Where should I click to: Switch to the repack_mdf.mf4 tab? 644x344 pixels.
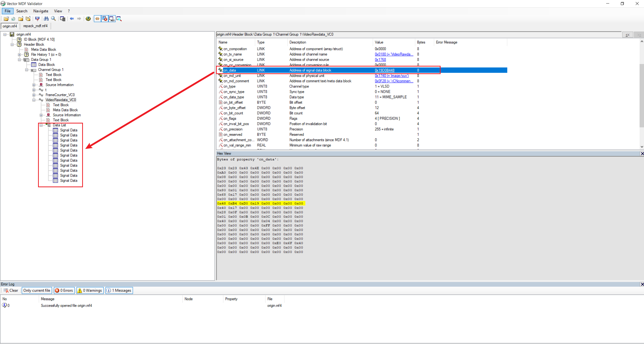point(35,26)
